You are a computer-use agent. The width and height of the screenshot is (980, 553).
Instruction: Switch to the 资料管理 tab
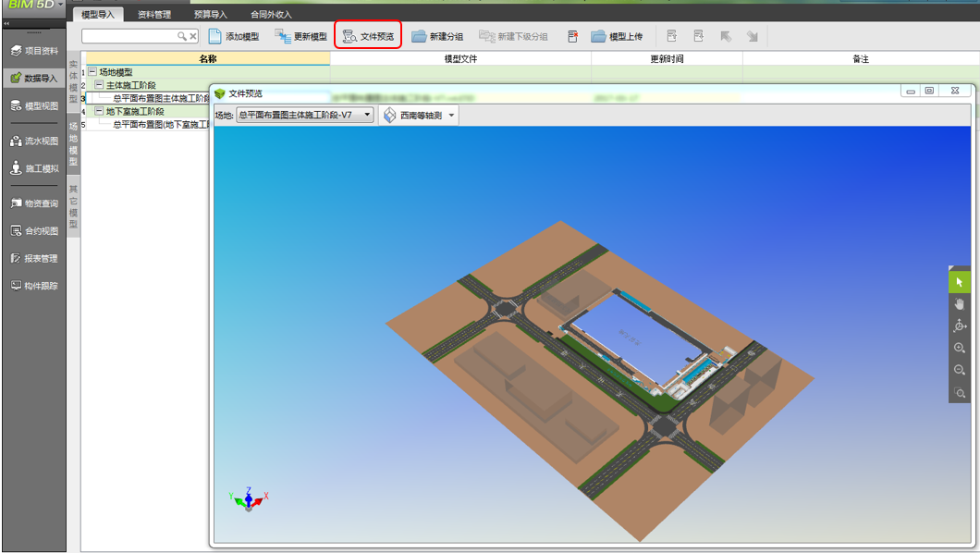tap(153, 14)
